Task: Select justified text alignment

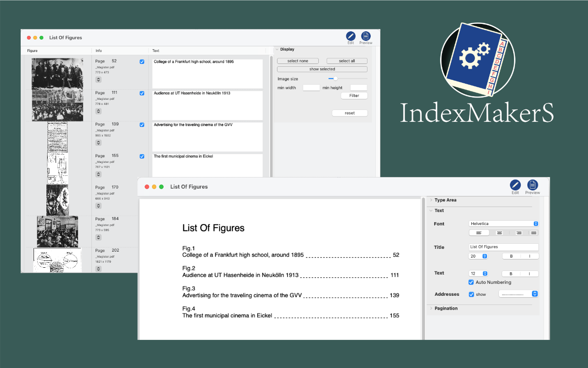Action: tap(533, 233)
